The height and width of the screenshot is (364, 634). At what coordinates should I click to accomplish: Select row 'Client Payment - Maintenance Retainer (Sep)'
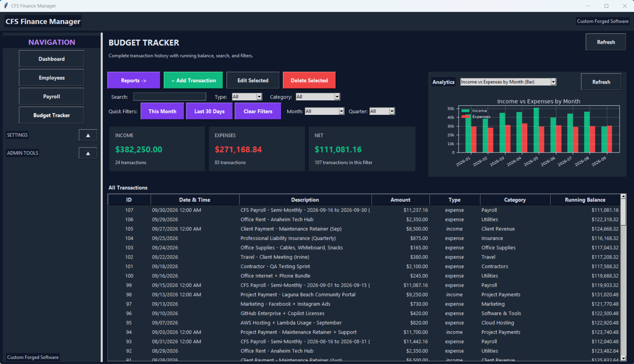click(364, 229)
